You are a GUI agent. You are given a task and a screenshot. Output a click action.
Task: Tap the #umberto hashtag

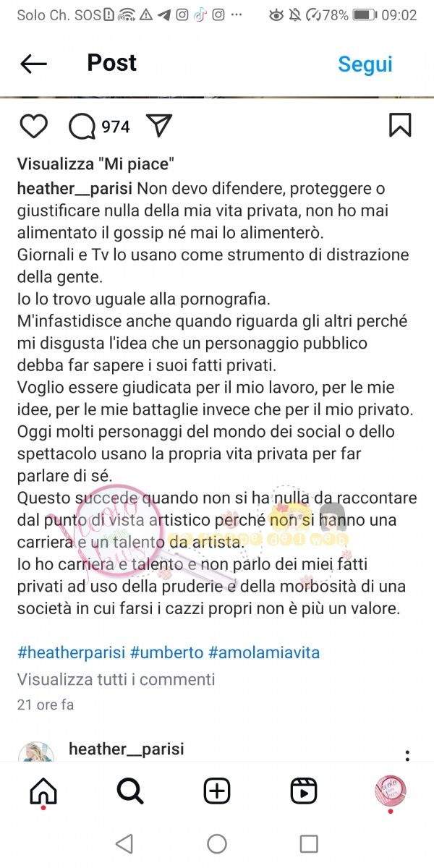pyautogui.click(x=167, y=652)
